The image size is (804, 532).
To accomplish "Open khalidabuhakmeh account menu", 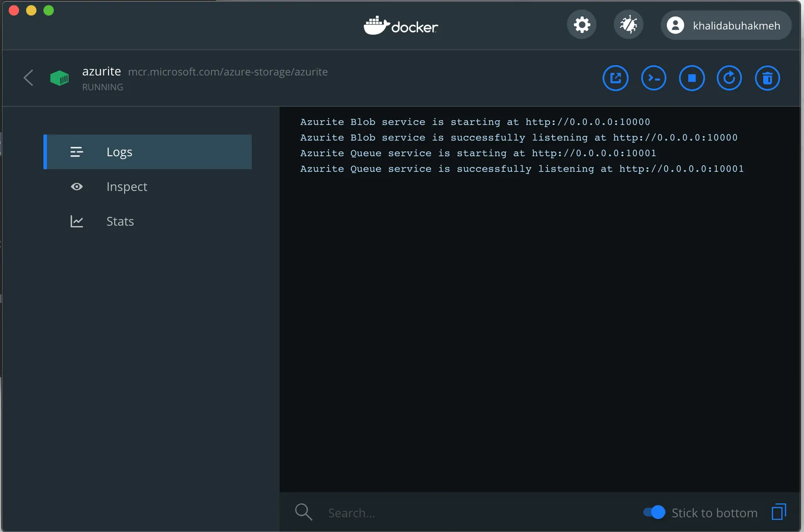I will tap(726, 25).
